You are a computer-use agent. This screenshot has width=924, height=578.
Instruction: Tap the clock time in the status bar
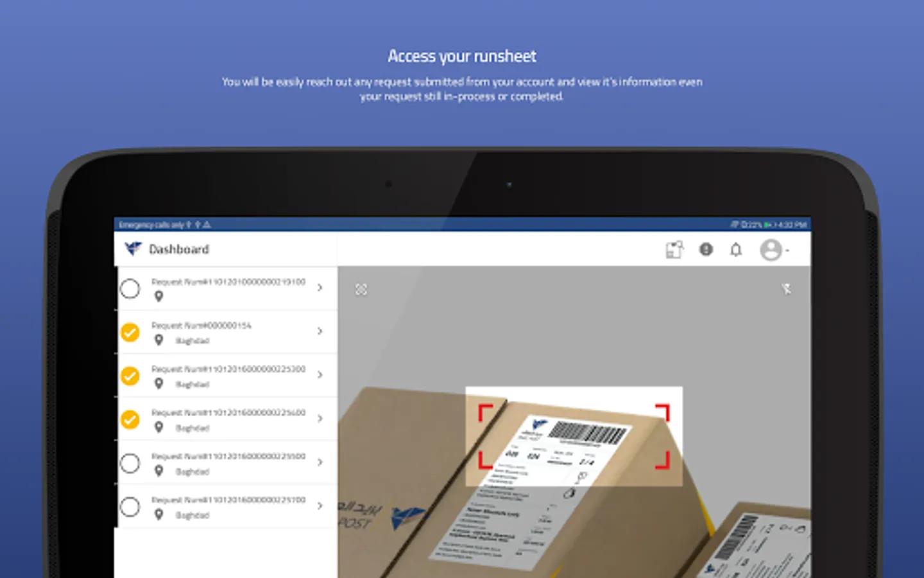coord(792,225)
